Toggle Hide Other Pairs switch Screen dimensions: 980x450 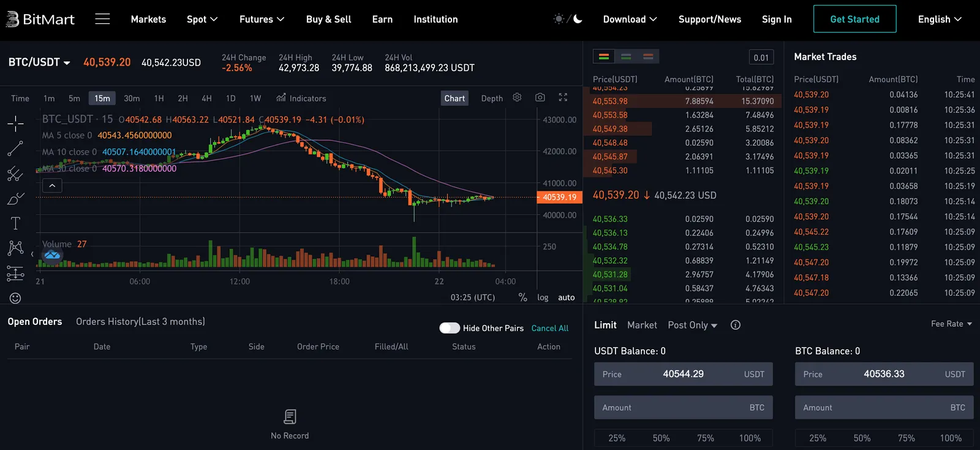(x=450, y=328)
